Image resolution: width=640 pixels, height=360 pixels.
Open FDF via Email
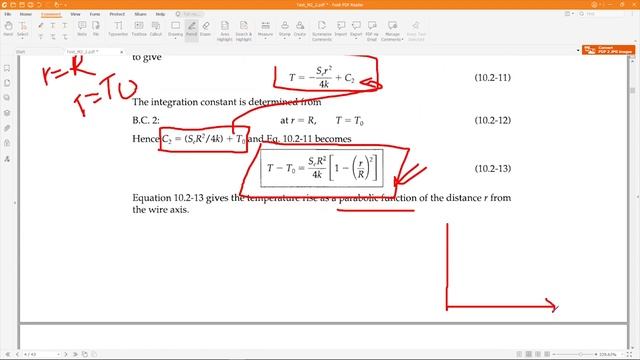(x=372, y=31)
